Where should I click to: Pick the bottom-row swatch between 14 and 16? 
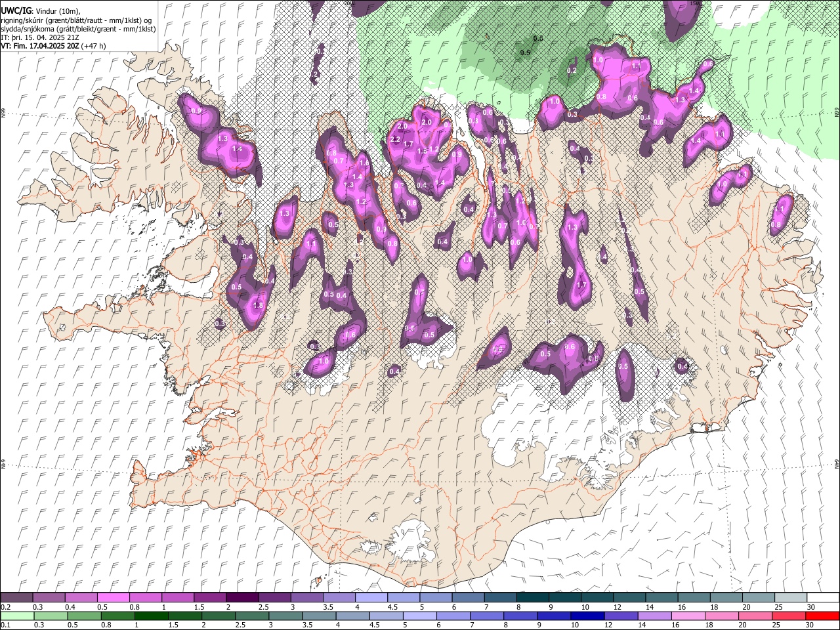(654, 616)
